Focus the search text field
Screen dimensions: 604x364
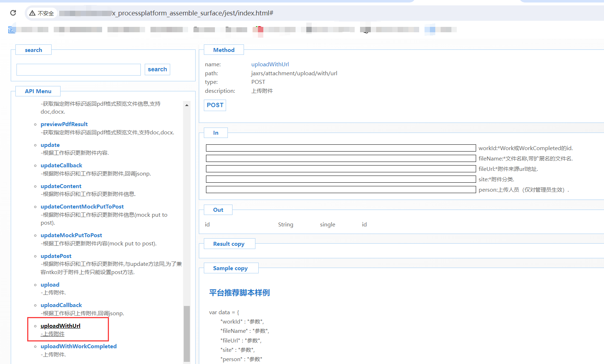[x=78, y=70]
